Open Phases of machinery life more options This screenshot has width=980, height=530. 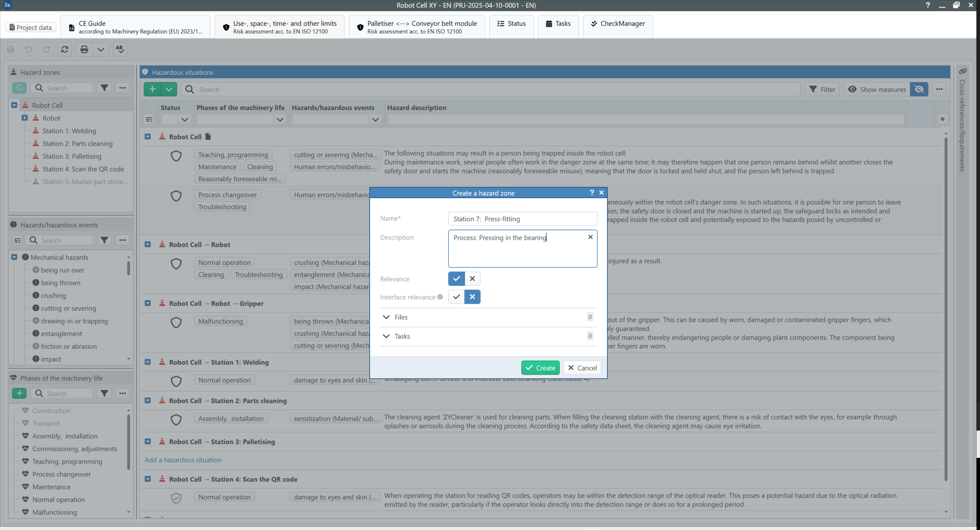click(122, 393)
